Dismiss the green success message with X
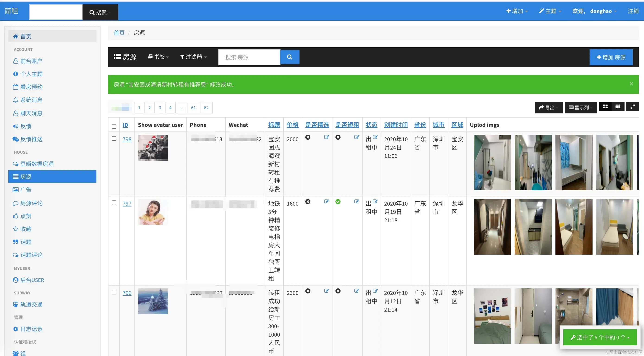 click(631, 84)
